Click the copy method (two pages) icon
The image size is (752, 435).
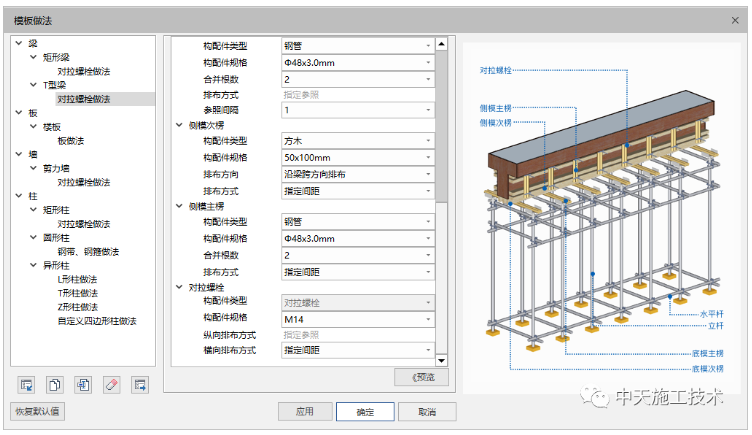[55, 385]
